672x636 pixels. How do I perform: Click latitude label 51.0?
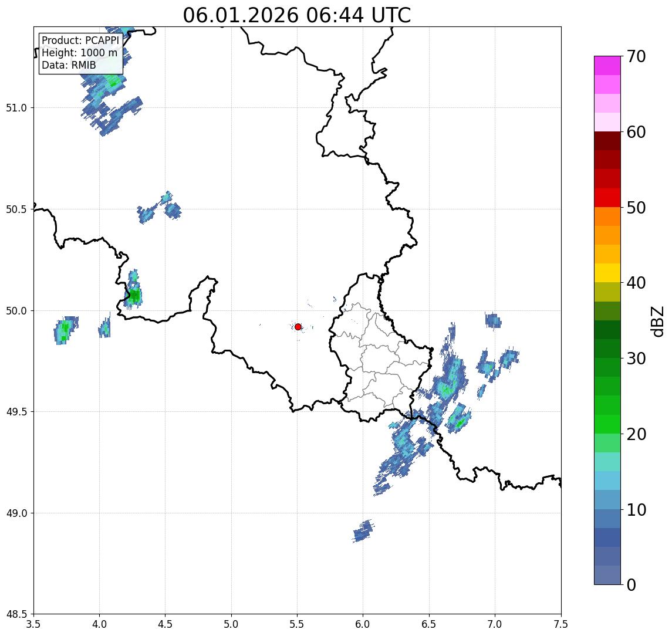click(x=16, y=108)
